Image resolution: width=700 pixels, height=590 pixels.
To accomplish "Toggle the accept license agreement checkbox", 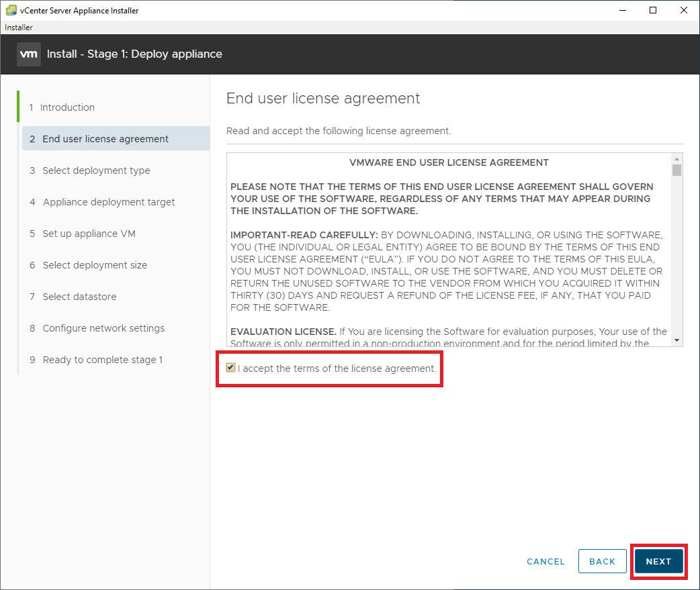I will tap(231, 368).
